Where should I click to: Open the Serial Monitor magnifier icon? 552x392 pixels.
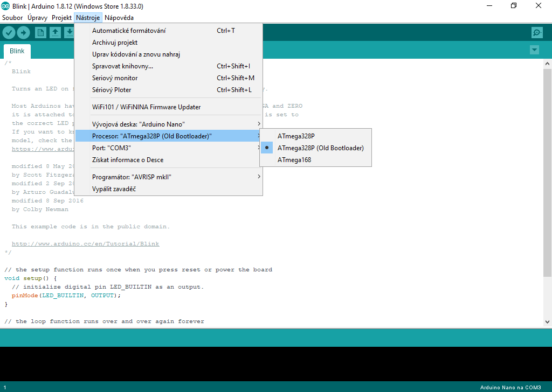537,33
